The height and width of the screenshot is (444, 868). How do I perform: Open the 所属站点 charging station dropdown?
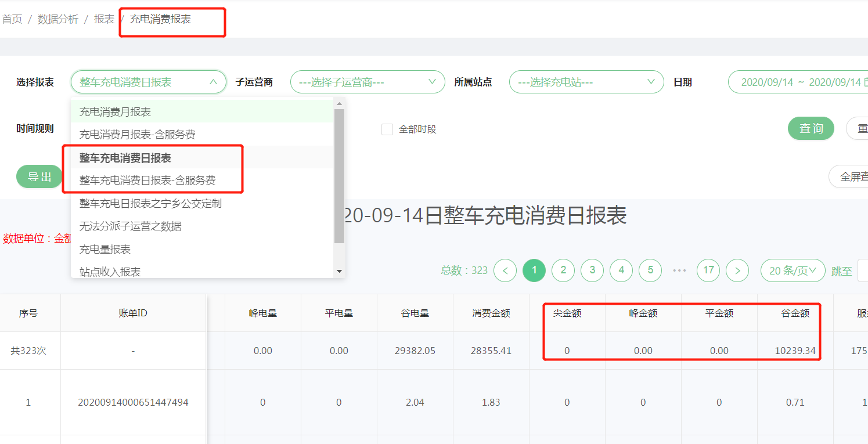pos(586,82)
